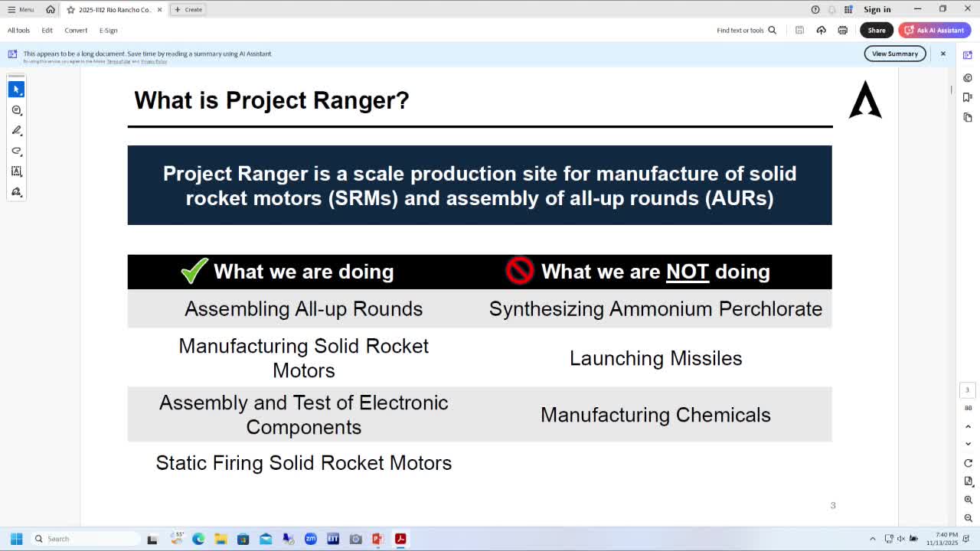The width and height of the screenshot is (980, 551).
Task: Click the rotate page icon
Action: (x=968, y=463)
